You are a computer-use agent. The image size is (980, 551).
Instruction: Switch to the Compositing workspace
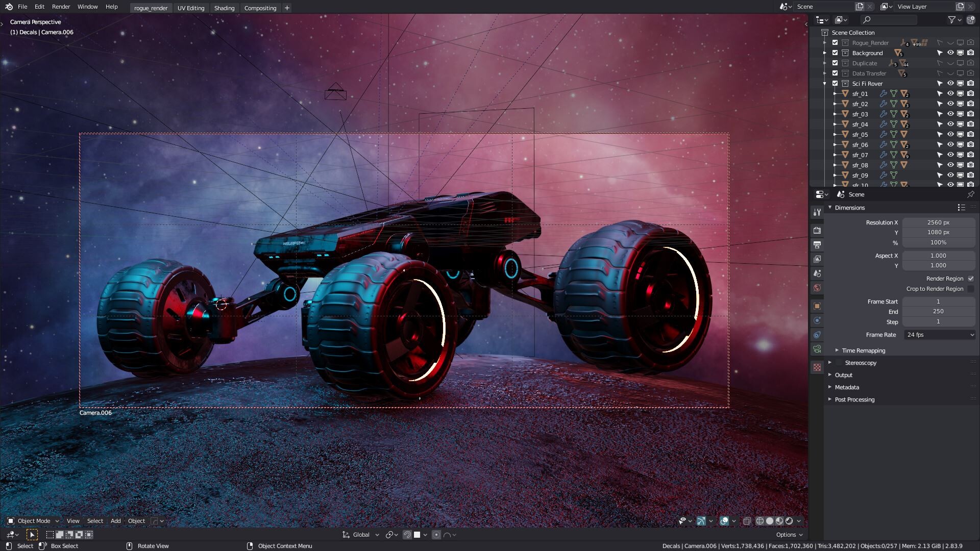[260, 8]
